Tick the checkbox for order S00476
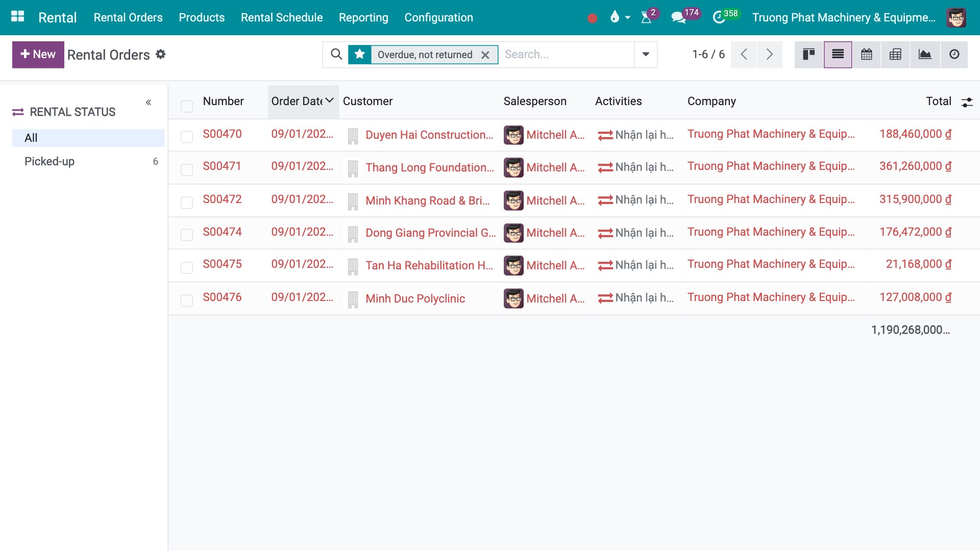The height and width of the screenshot is (551, 980). tap(187, 300)
